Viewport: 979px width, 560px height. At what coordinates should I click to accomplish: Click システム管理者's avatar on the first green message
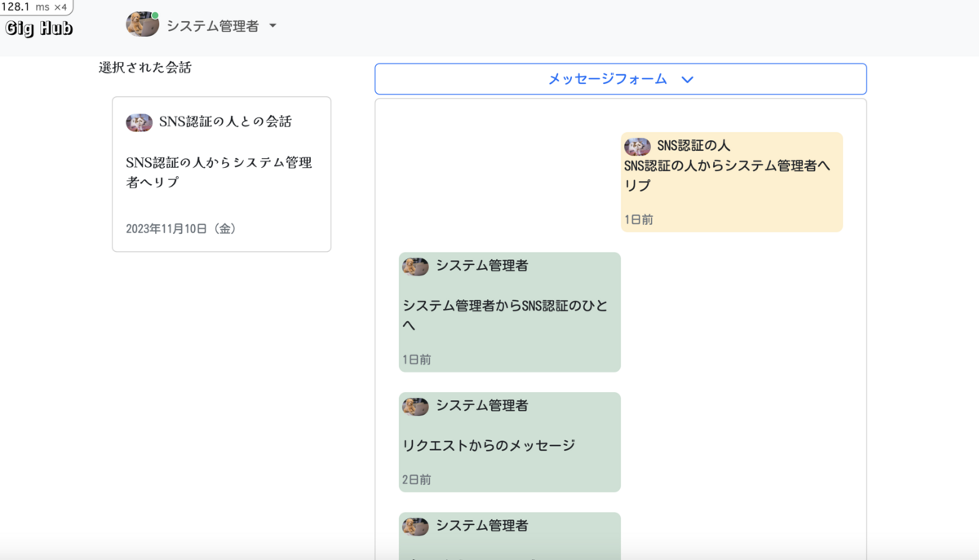tap(416, 266)
